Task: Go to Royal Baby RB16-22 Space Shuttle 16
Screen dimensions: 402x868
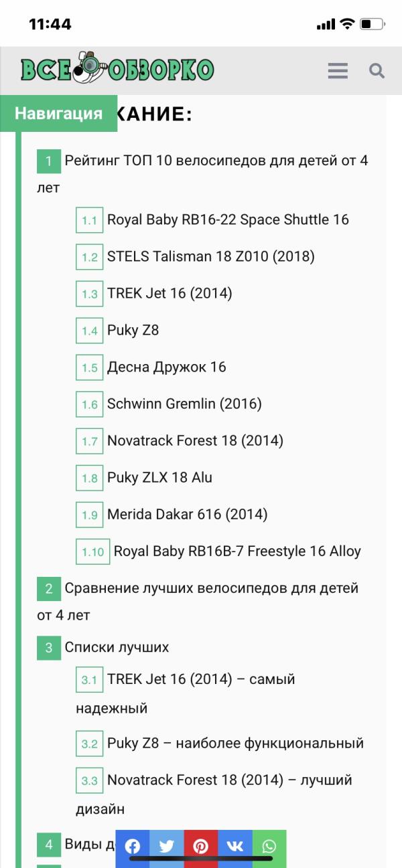Action: pos(228,220)
